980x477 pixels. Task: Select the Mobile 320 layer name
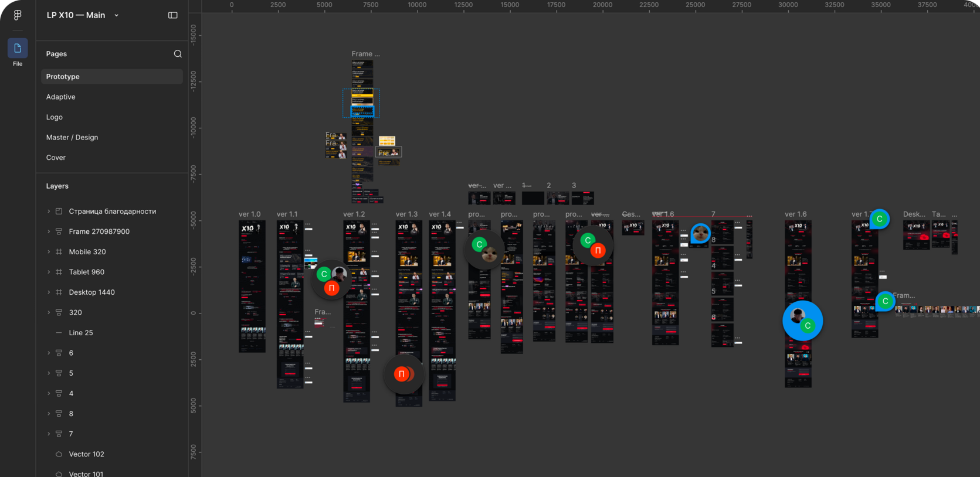pyautogui.click(x=87, y=252)
